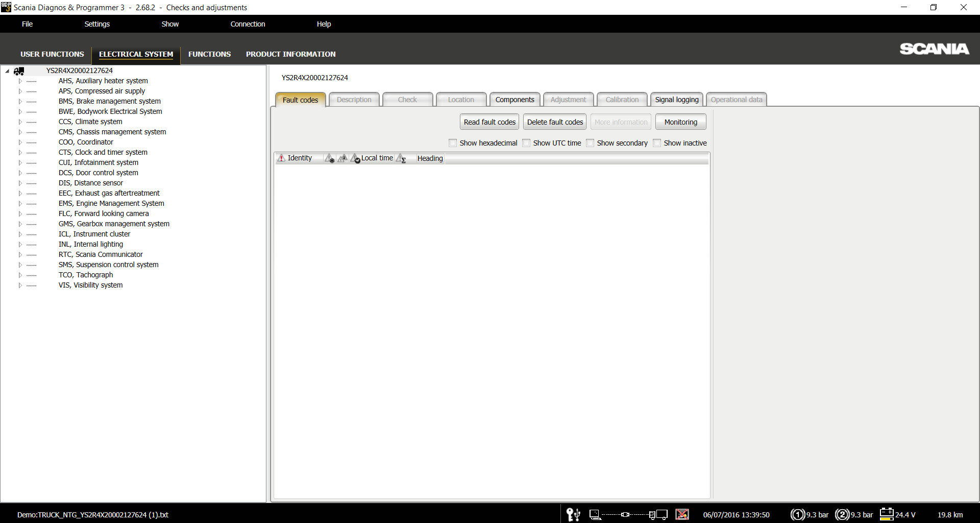
Task: Click the red crossed-out envelope status icon
Action: click(682, 514)
